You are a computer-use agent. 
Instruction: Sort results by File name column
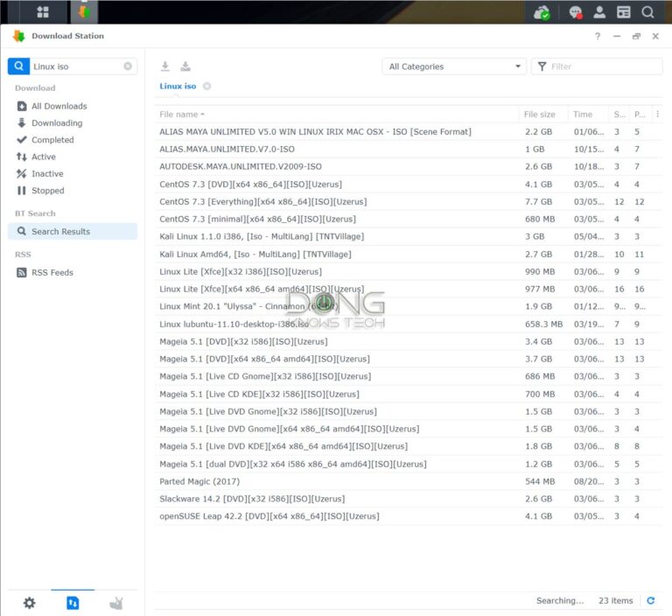179,115
